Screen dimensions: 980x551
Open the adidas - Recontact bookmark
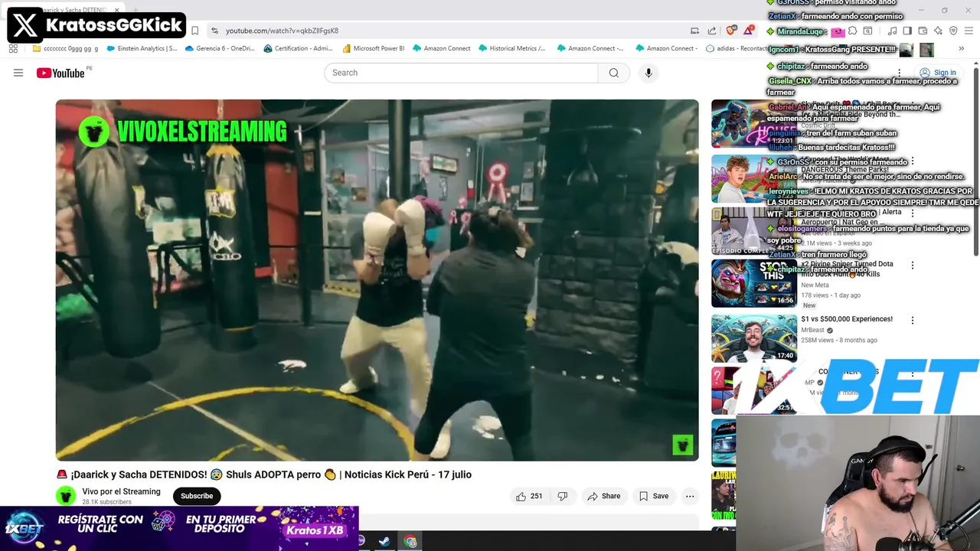pos(737,48)
